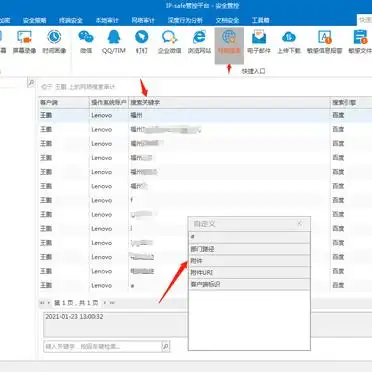Sort by the 操作系统账户 column header

tap(109, 103)
